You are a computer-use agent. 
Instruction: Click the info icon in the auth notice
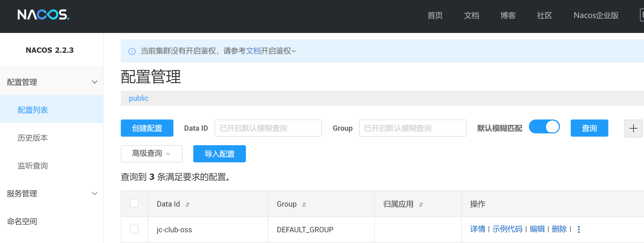[132, 51]
